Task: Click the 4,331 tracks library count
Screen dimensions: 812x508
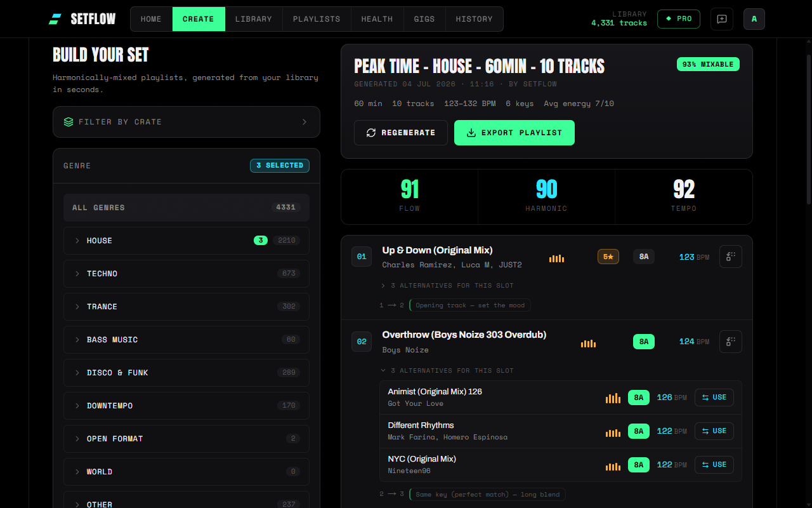Action: (619, 23)
